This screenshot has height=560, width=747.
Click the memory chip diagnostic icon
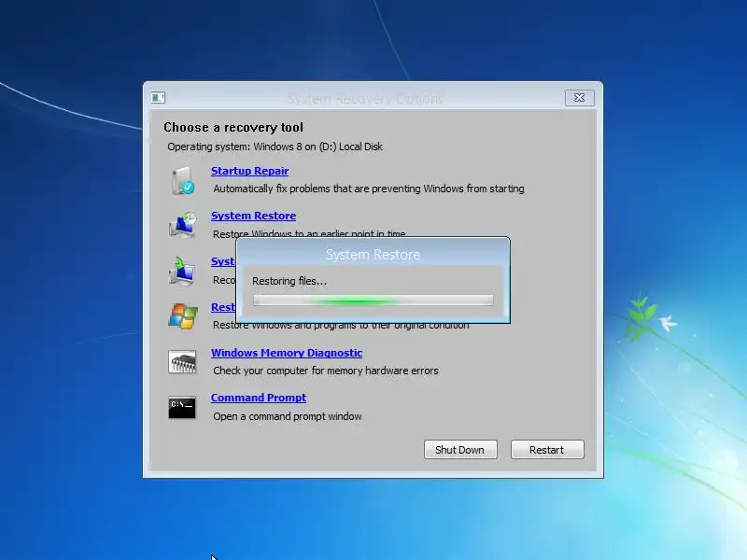pyautogui.click(x=182, y=362)
